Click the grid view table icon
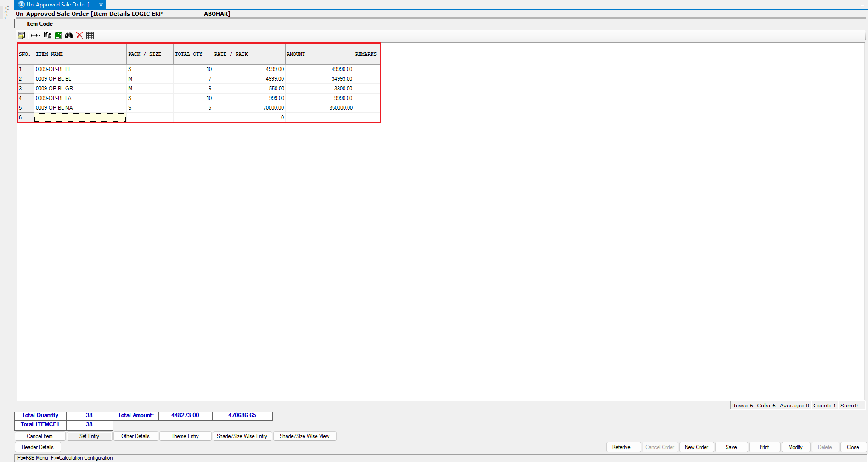Screen dimensions: 868x462 pyautogui.click(x=90, y=35)
